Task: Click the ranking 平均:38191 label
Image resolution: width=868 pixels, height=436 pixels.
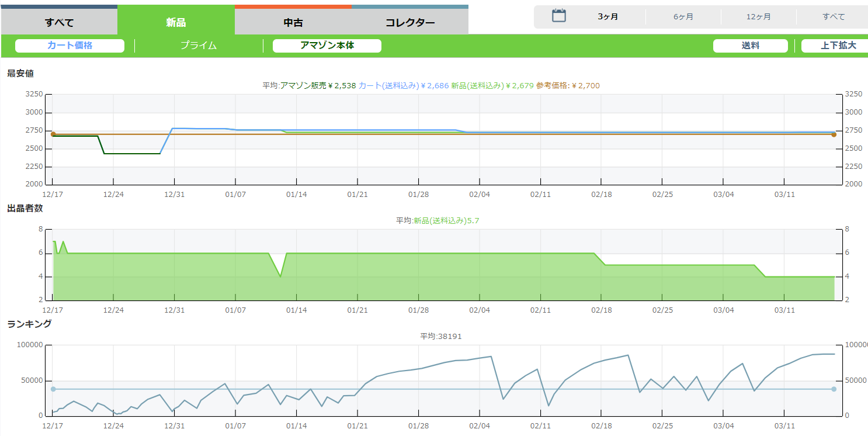Action: pos(441,336)
